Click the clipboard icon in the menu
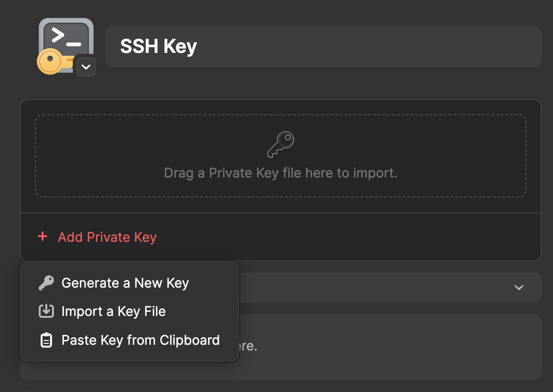553x392 pixels. [46, 341]
